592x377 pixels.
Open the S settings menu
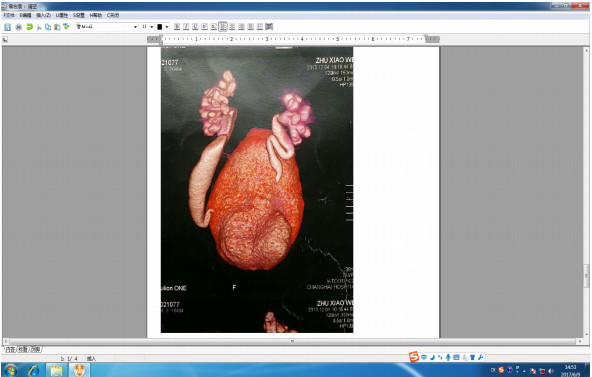pos(79,15)
